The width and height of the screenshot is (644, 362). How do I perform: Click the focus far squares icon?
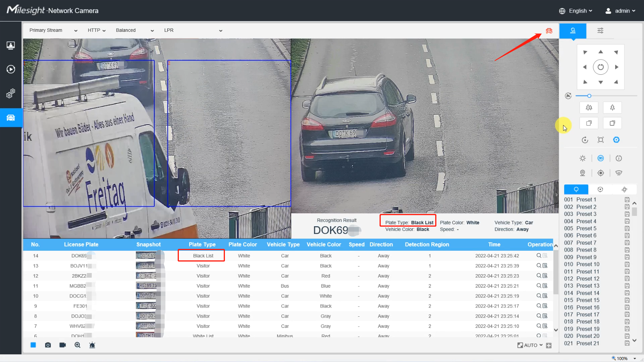pyautogui.click(x=589, y=123)
